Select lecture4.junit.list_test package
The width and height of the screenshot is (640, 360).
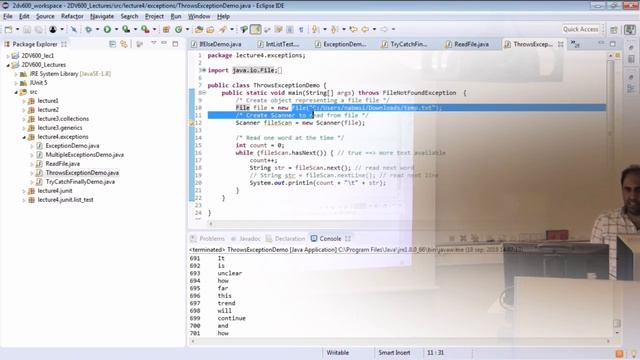65,200
